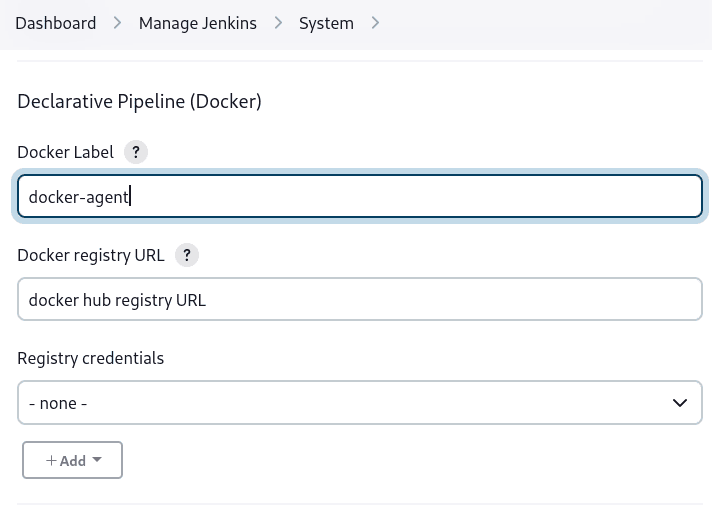712x508 pixels.
Task: Click the Declarative Pipeline (Docker) heading
Action: (x=140, y=101)
